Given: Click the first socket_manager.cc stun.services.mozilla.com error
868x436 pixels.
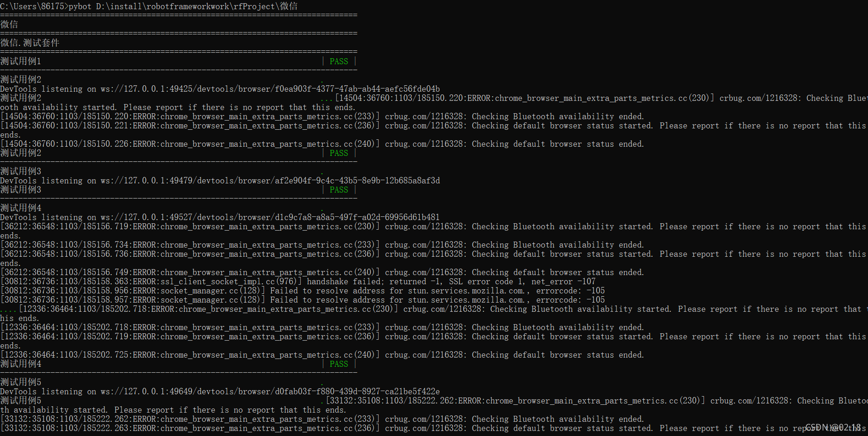Looking at the screenshot, I should (302, 290).
